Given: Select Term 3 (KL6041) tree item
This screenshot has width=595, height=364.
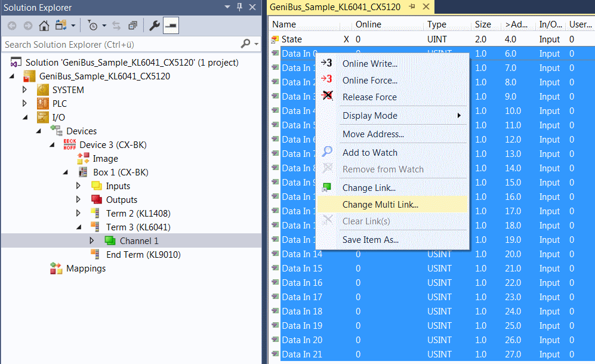Looking at the screenshot, I should (x=138, y=227).
